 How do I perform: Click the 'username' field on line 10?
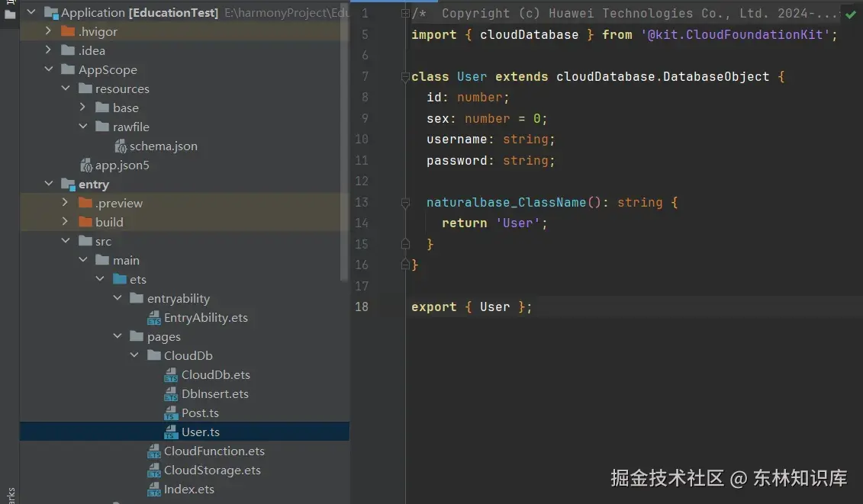[457, 140]
